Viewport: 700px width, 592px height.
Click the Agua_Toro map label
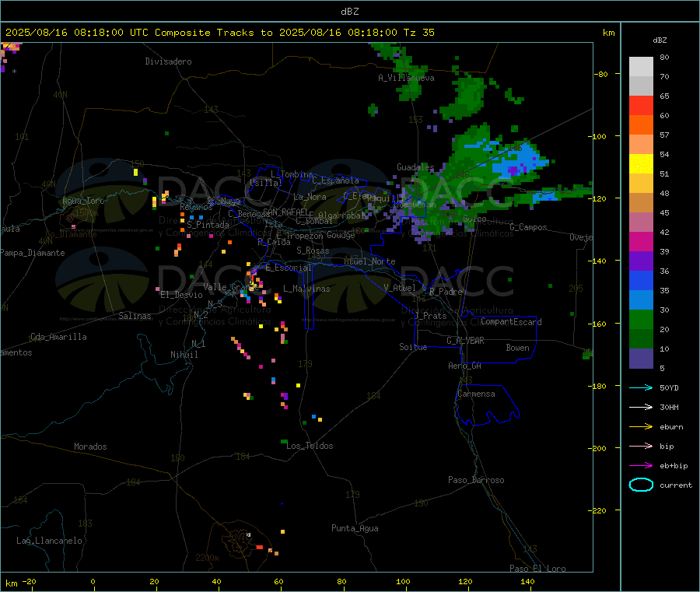[x=83, y=201]
